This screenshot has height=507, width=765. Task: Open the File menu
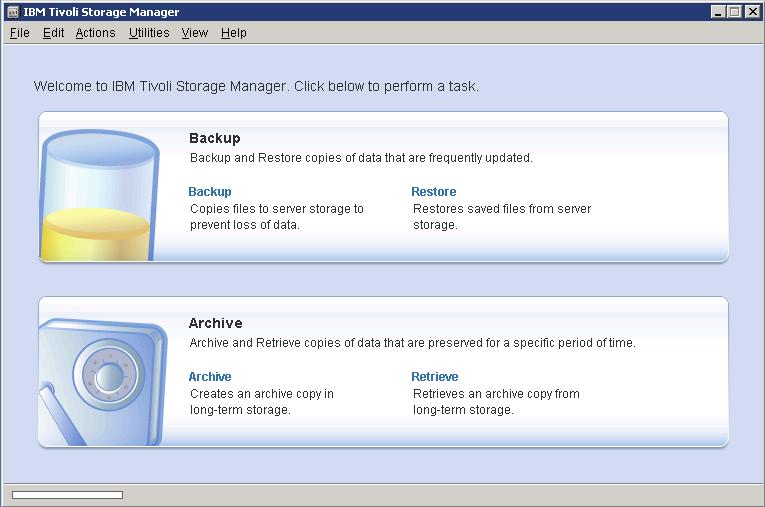click(20, 33)
